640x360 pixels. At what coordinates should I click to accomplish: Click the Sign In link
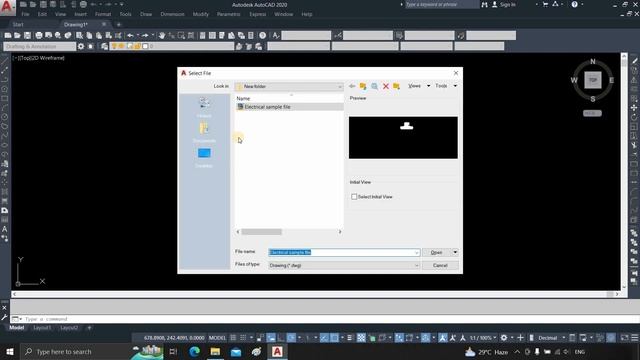pos(508,4)
